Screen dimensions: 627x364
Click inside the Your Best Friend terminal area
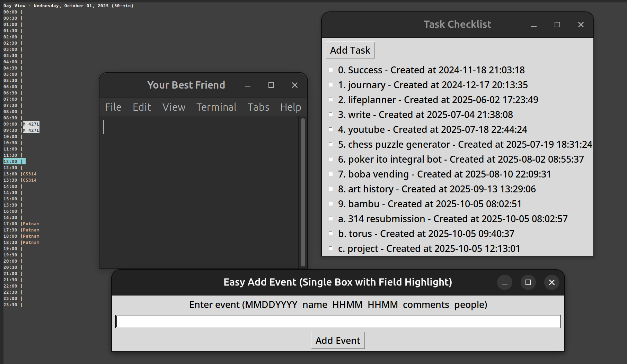pyautogui.click(x=200, y=192)
